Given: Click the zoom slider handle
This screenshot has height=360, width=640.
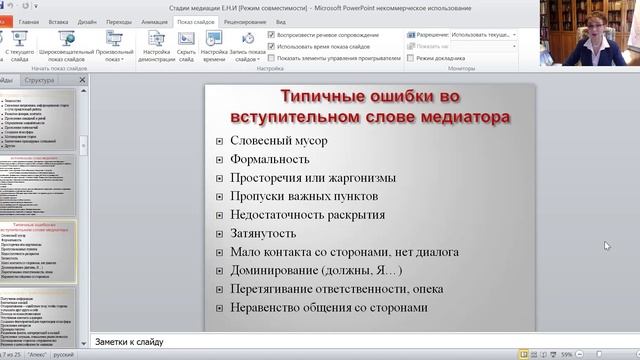Looking at the screenshot, I should (x=599, y=354).
